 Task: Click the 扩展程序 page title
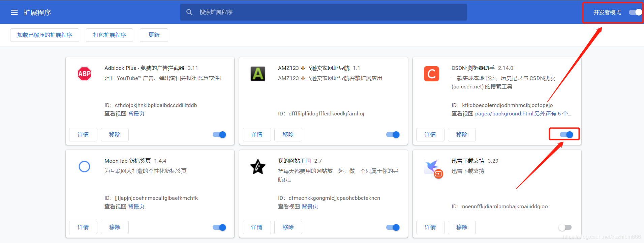37,12
